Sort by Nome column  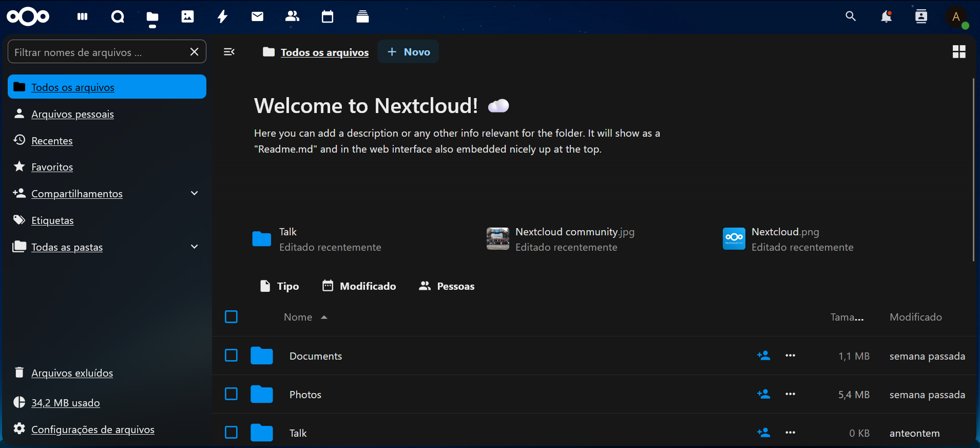pos(305,317)
